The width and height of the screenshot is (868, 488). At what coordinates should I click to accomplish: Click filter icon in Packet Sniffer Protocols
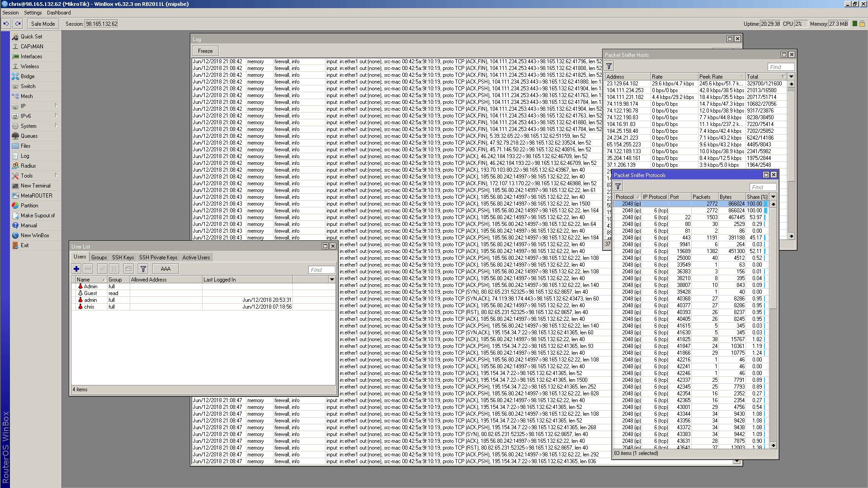pos(618,186)
